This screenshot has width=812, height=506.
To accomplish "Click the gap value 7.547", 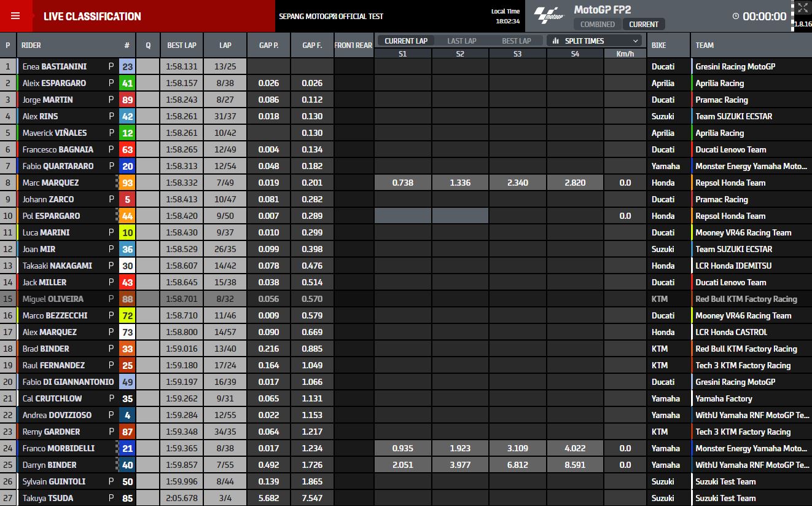I will (312, 498).
